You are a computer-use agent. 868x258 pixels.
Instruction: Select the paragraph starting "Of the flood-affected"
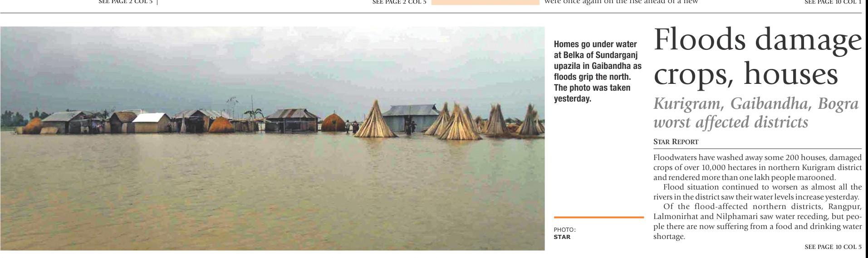757,221
